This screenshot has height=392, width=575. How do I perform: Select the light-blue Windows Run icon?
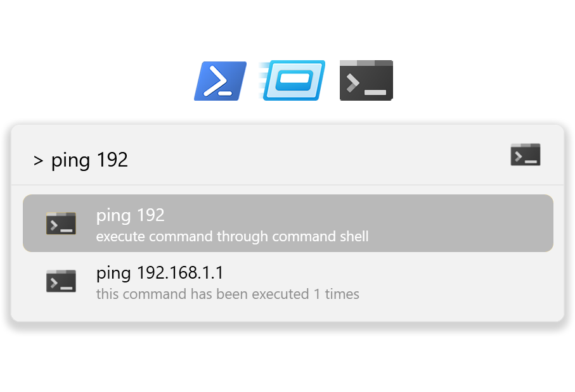(292, 80)
